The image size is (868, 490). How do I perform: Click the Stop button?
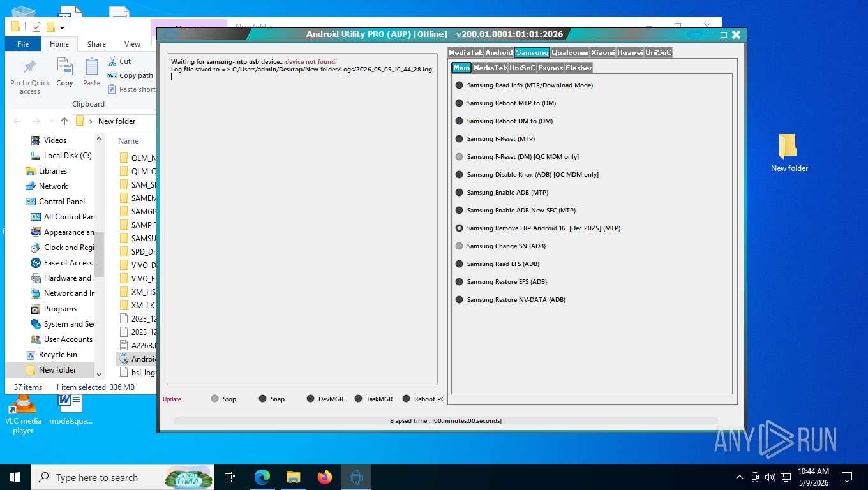(223, 399)
